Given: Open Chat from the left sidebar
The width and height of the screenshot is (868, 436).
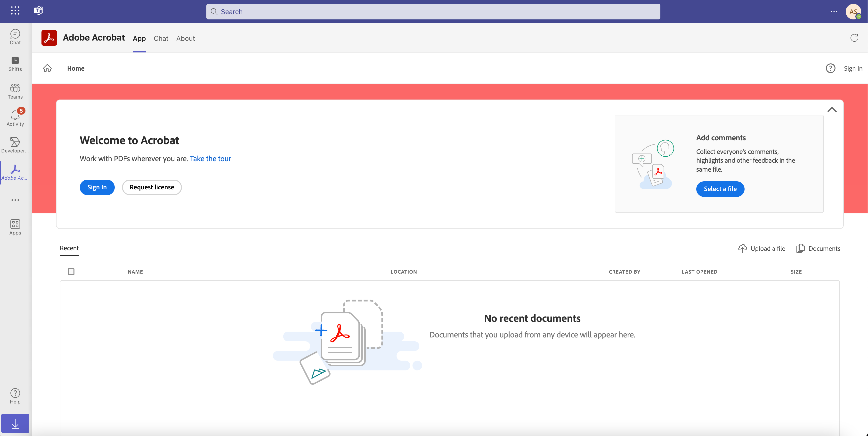Looking at the screenshot, I should tap(15, 36).
